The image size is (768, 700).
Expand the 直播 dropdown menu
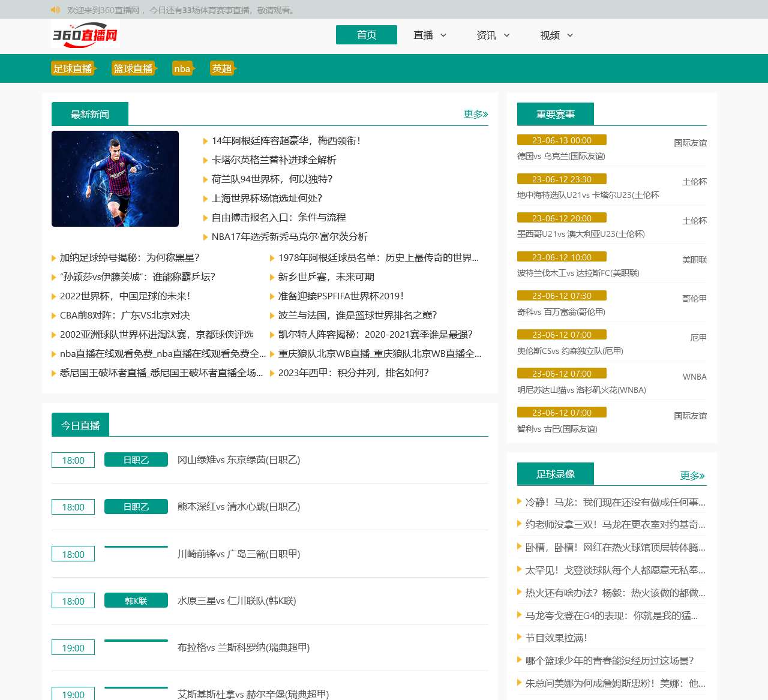click(430, 35)
